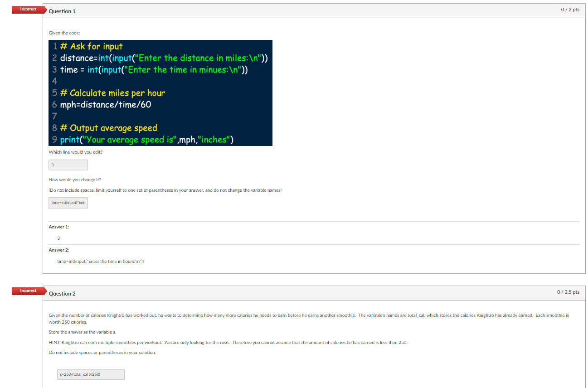Image resolution: width=588 pixels, height=388 pixels.
Task: Click the 'Answer 1:' label
Action: click(x=58, y=227)
